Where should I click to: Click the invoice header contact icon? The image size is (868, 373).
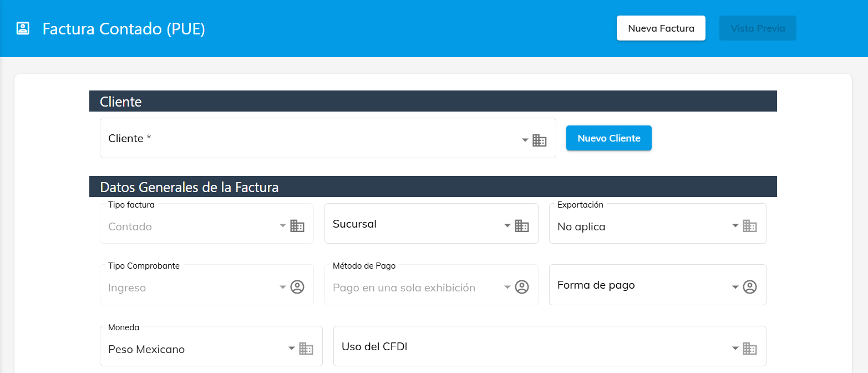pyautogui.click(x=22, y=28)
